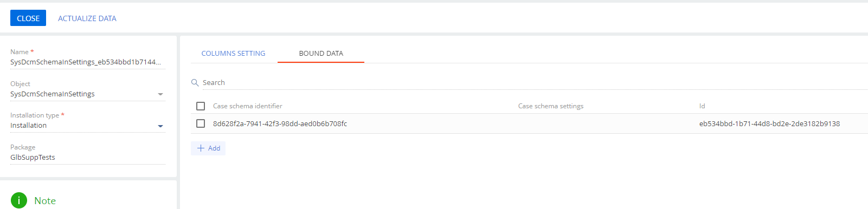Expand the Object dropdown arrow

click(x=160, y=94)
